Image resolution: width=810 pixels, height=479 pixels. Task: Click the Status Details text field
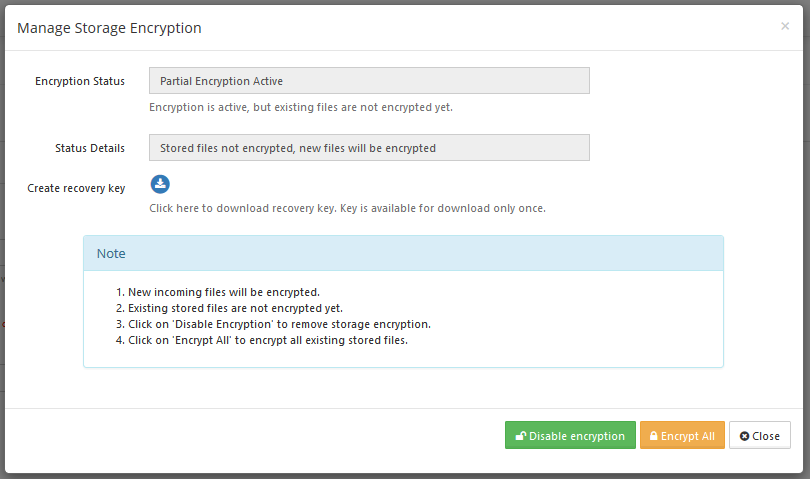369,148
